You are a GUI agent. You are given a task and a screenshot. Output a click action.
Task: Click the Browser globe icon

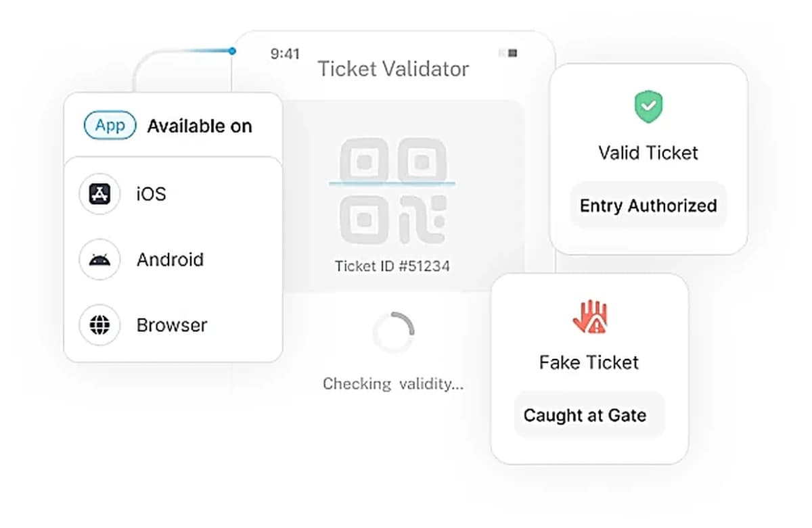coord(99,325)
